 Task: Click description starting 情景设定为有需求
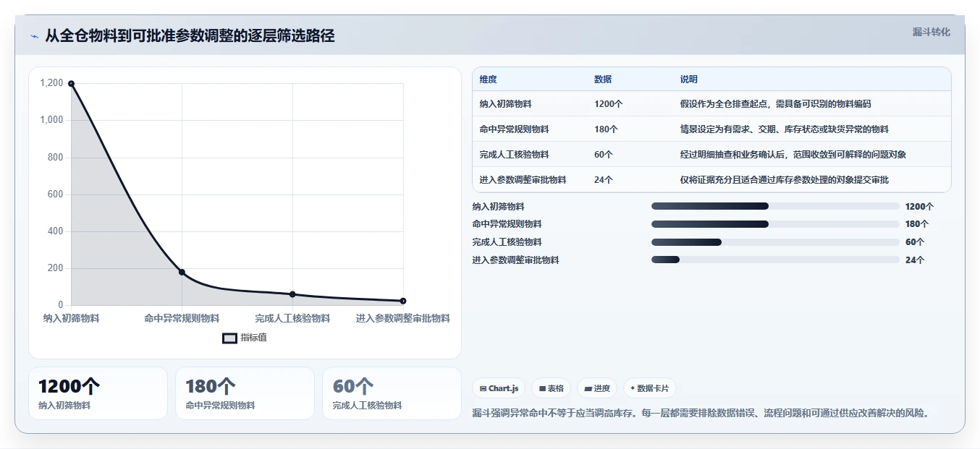(784, 129)
